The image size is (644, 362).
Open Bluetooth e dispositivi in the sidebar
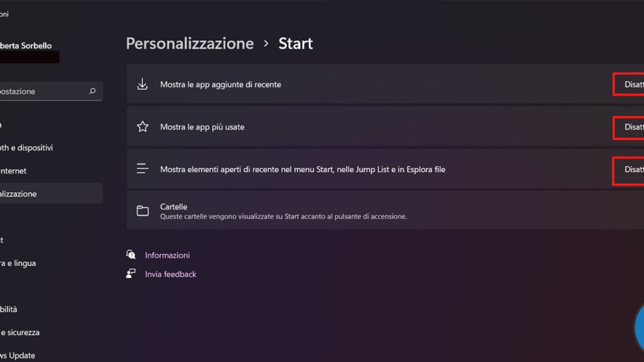(27, 148)
